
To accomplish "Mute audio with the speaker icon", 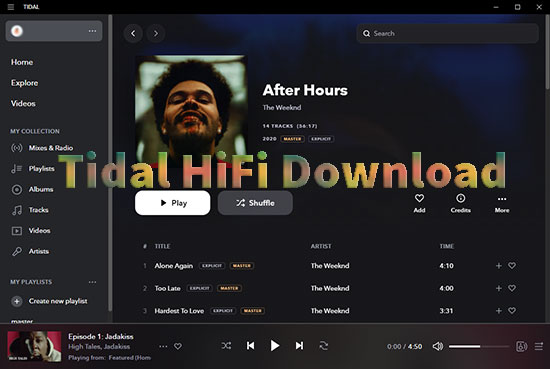I will [x=437, y=347].
